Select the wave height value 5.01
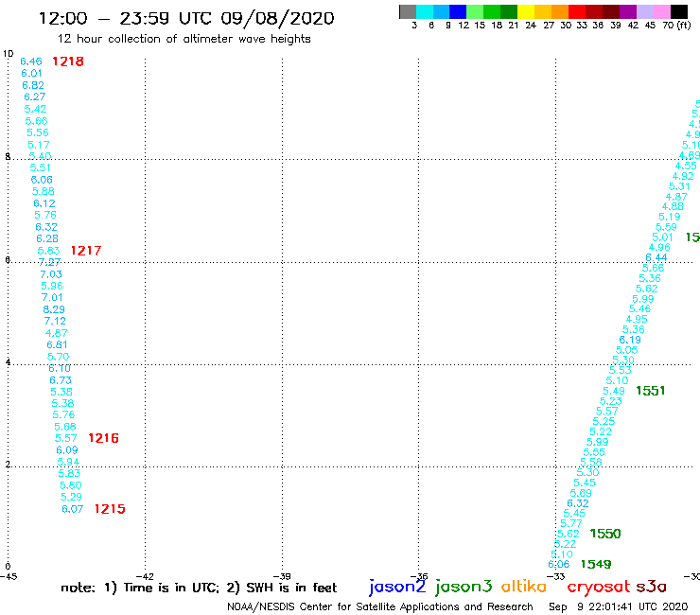Viewport: 700px width, 615px height. [662, 237]
